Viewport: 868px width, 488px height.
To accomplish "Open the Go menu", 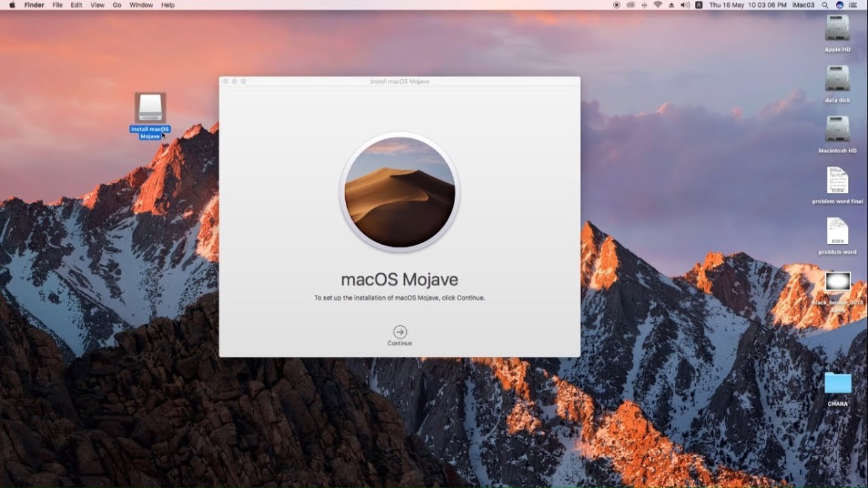I will click(117, 5).
